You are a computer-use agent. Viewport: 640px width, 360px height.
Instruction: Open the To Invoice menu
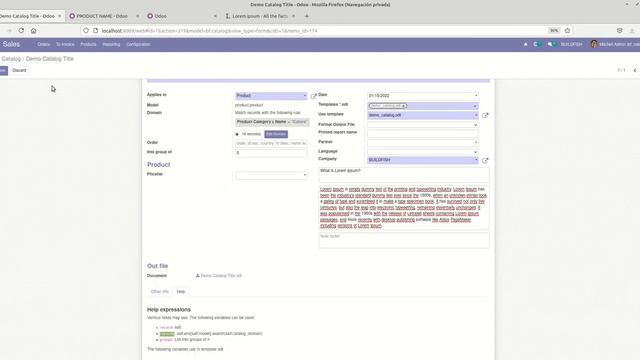pos(65,44)
